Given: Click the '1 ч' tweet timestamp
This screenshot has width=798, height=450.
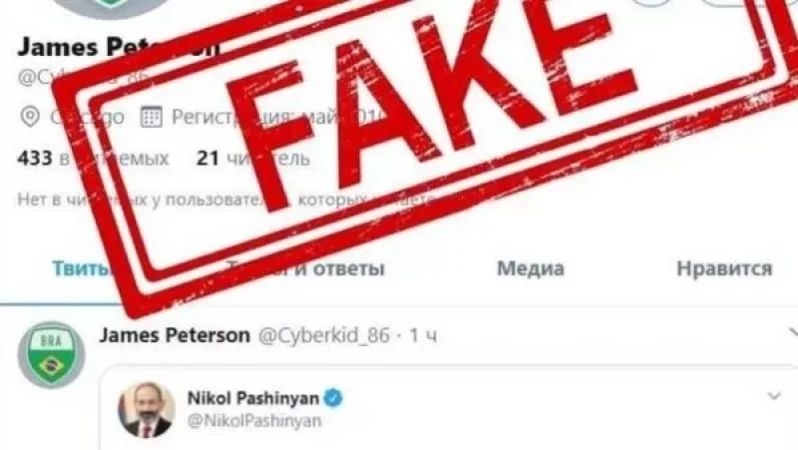Looking at the screenshot, I should [x=423, y=335].
